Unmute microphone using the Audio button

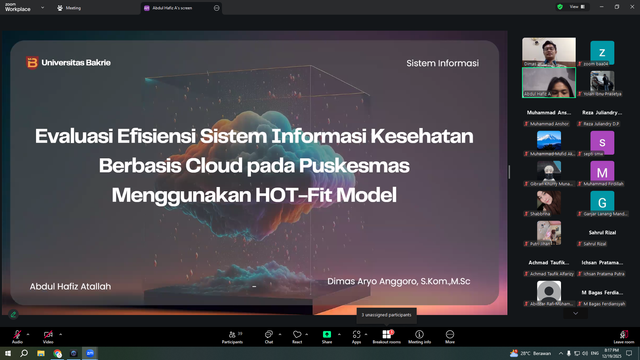coord(17,337)
